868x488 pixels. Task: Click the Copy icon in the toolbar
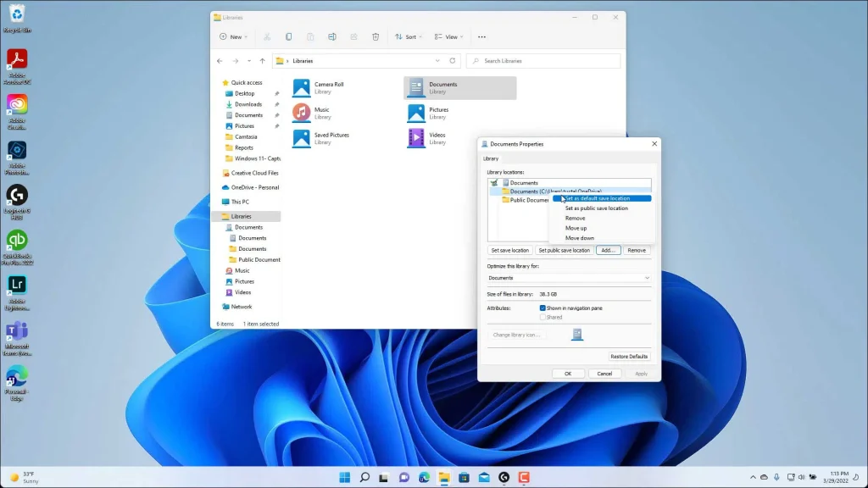(288, 36)
